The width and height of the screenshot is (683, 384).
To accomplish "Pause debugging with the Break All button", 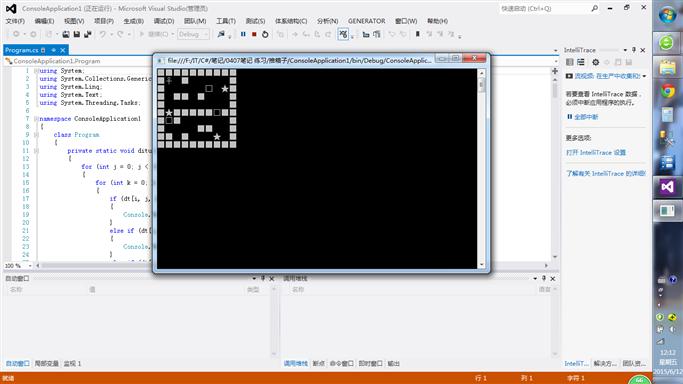I will click(243, 34).
